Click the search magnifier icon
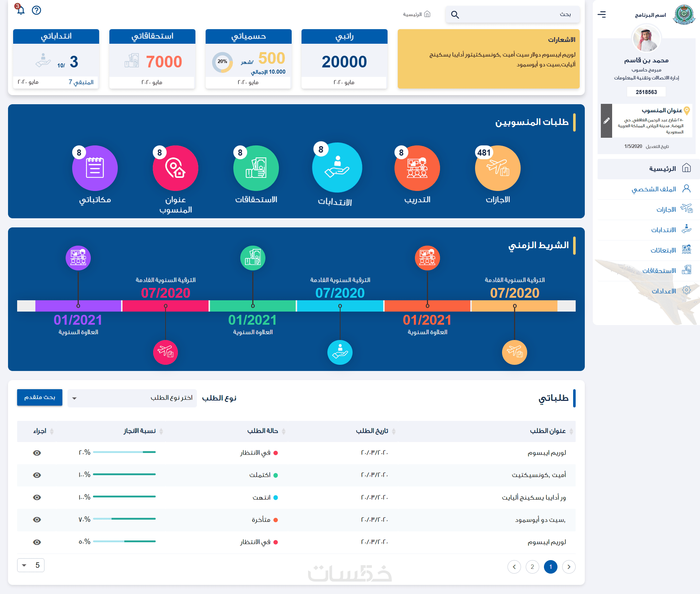The image size is (700, 594). 455,15
